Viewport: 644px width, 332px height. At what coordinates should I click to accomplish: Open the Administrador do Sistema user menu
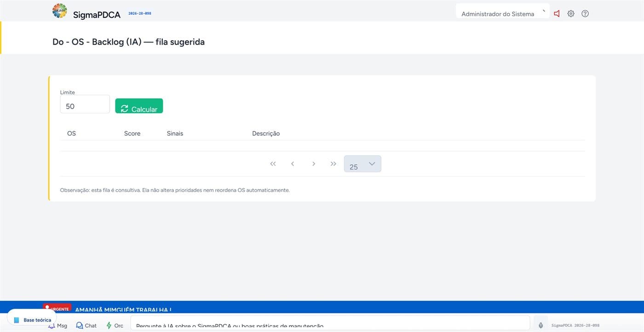(502, 12)
